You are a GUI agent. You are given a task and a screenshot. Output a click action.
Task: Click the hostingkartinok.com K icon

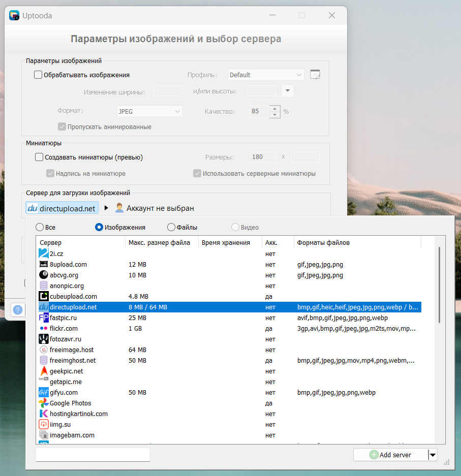(x=44, y=414)
